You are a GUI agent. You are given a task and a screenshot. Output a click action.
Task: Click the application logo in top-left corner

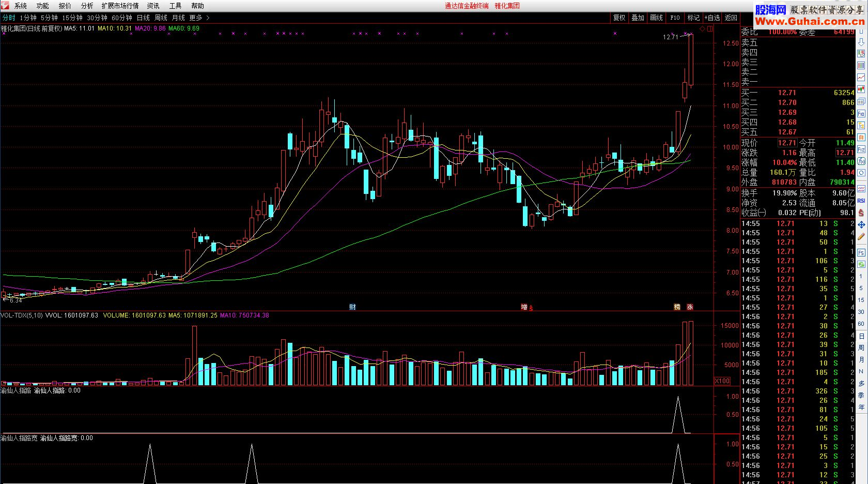[5, 6]
